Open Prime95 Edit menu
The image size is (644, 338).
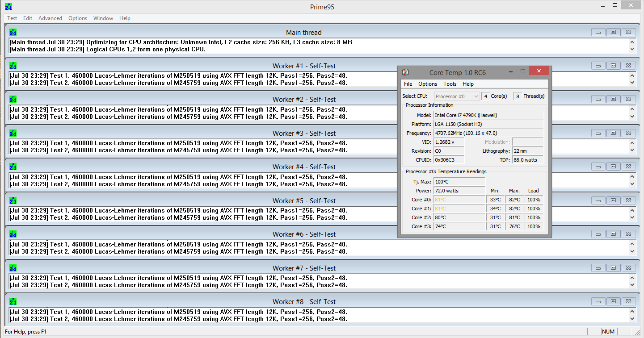[28, 18]
